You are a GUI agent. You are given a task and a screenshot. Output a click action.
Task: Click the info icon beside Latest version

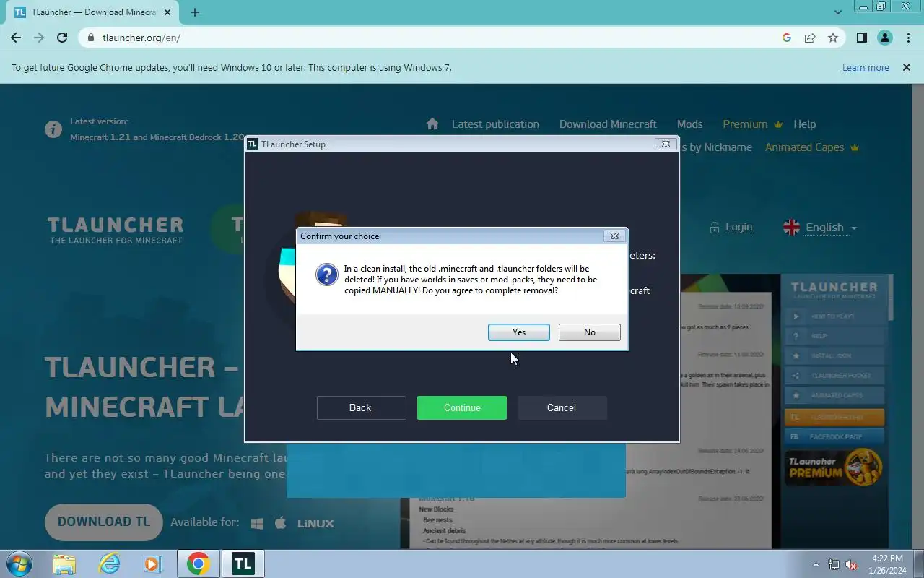pyautogui.click(x=53, y=129)
